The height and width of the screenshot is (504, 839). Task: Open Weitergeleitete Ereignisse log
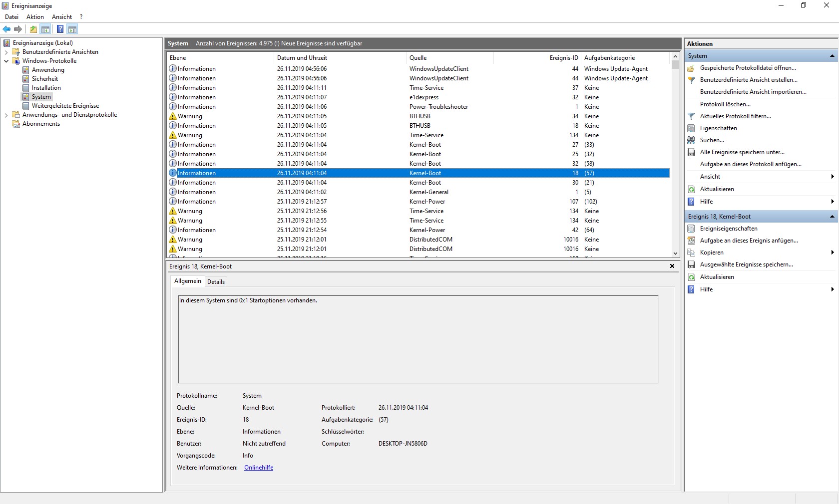(65, 106)
